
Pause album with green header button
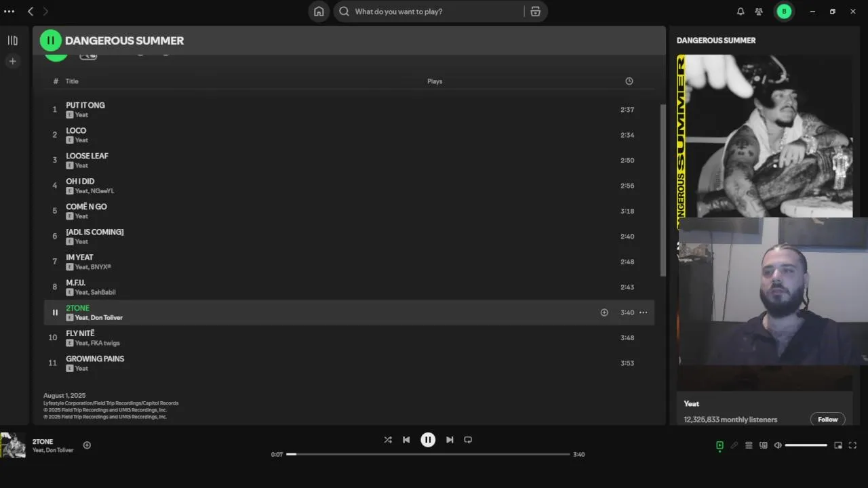coord(51,41)
